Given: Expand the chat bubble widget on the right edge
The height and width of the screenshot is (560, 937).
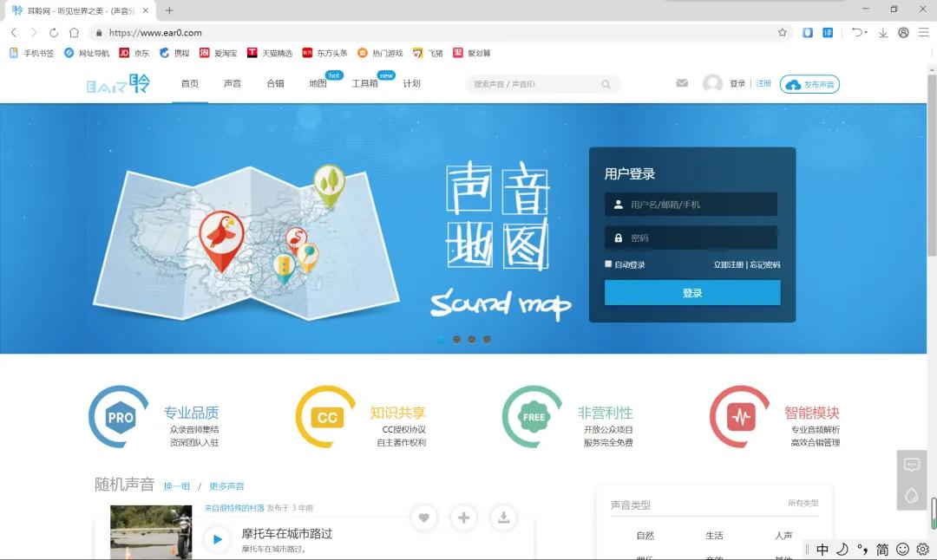Looking at the screenshot, I should point(912,466).
